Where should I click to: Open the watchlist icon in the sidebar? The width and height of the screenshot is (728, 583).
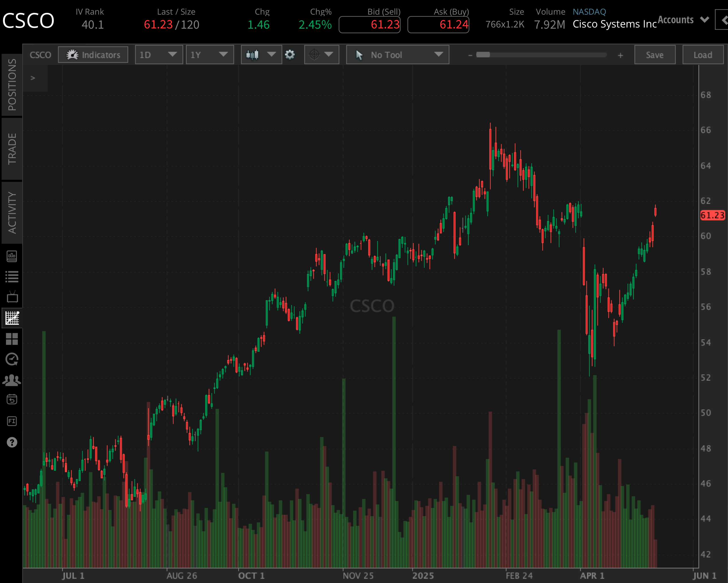12,275
